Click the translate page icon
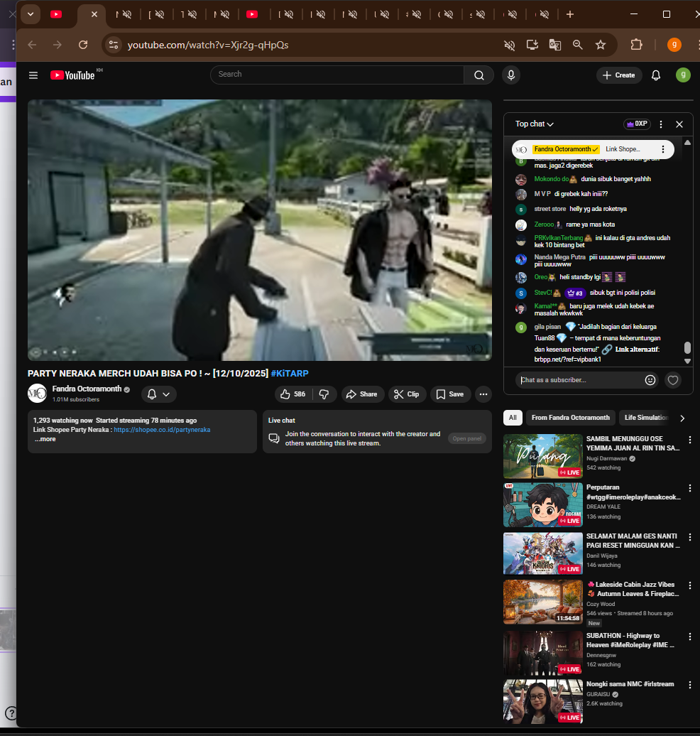700x736 pixels. pyautogui.click(x=554, y=45)
